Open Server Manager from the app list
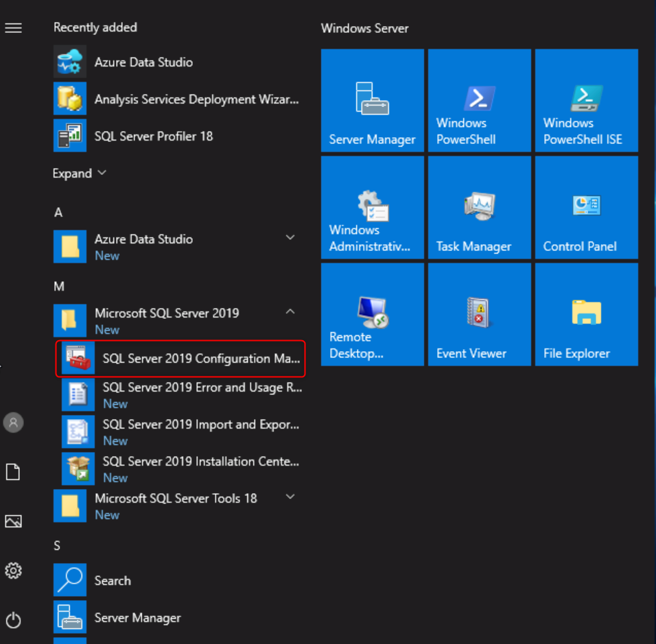Image resolution: width=656 pixels, height=644 pixels. click(178, 617)
